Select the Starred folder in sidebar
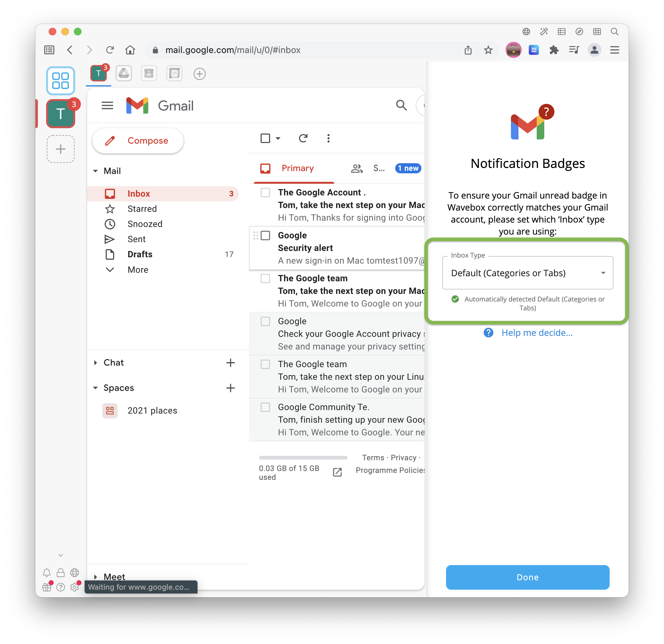This screenshot has width=664, height=644. [x=142, y=209]
